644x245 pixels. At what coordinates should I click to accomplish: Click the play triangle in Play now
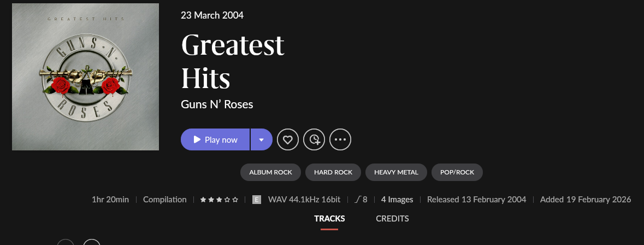click(197, 139)
